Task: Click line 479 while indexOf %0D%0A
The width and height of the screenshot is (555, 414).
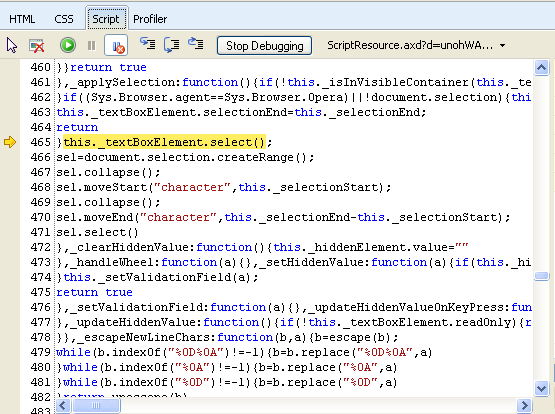Action: click(244, 352)
